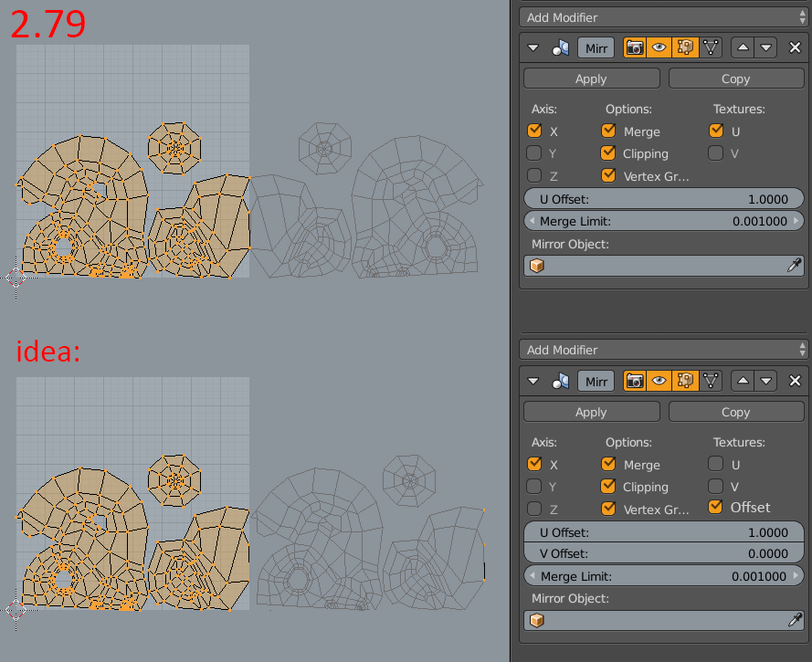Click Apply in the lower Mirror modifier
Screen dimensions: 812x662
coord(591,412)
